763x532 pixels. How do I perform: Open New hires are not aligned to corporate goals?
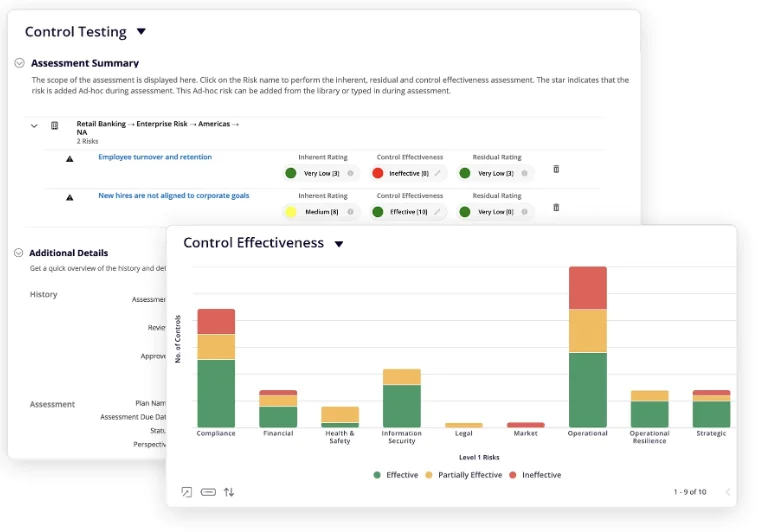174,195
